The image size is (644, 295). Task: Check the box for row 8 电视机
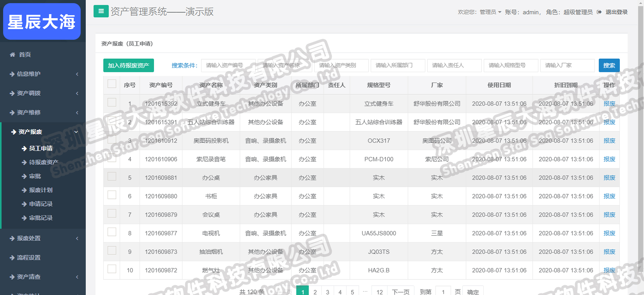(x=112, y=232)
